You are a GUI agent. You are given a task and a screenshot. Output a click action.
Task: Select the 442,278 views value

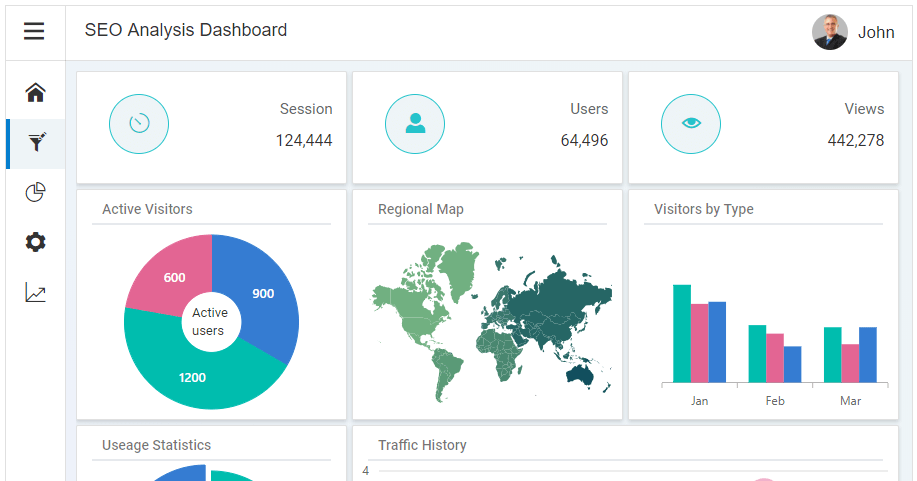(x=856, y=140)
